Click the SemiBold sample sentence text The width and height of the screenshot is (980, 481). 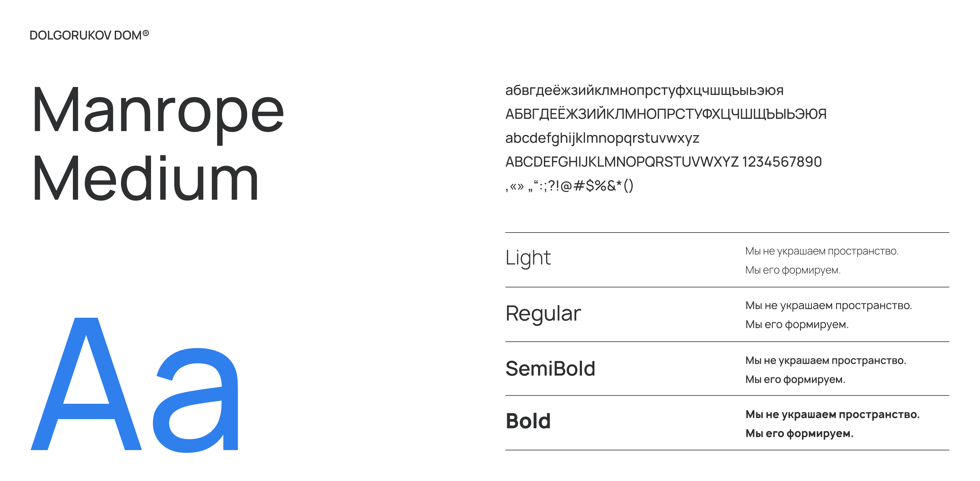coord(826,369)
